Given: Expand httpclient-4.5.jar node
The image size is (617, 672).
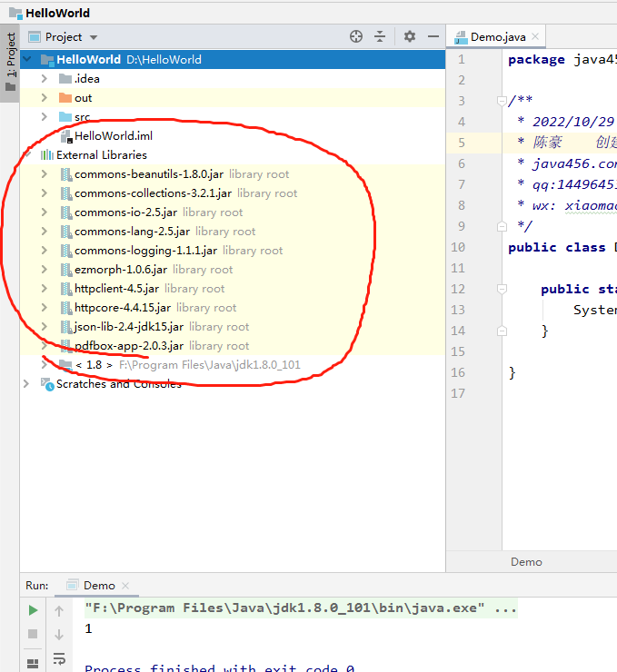Looking at the screenshot, I should click(45, 289).
